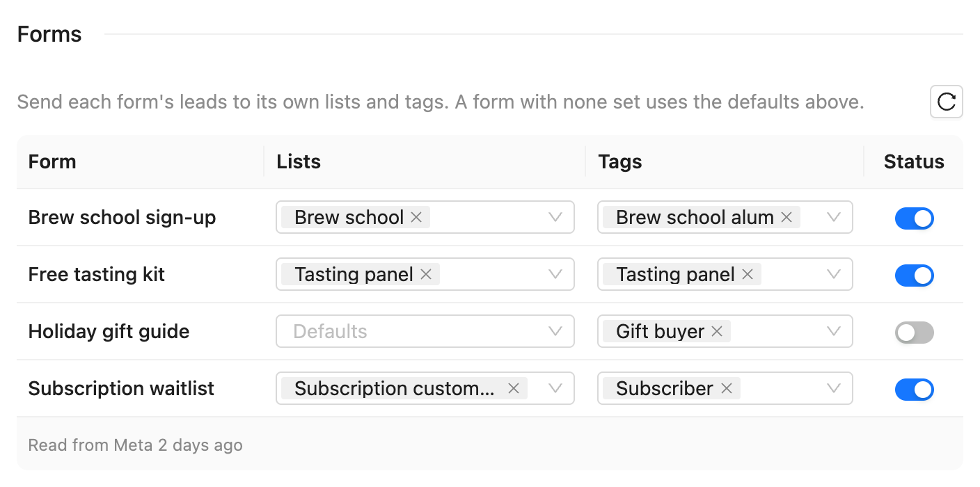Remove Subscriber tag chip
The height and width of the screenshot is (487, 980).
coord(727,388)
